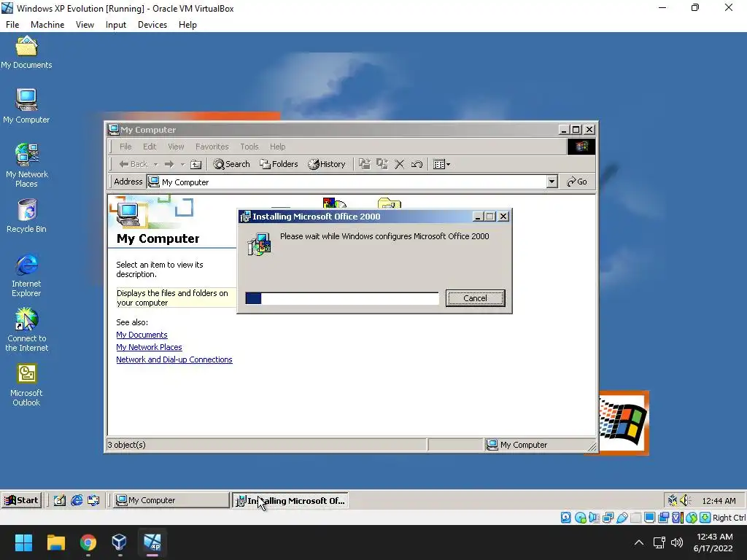Open the My Documents link

pyautogui.click(x=142, y=335)
